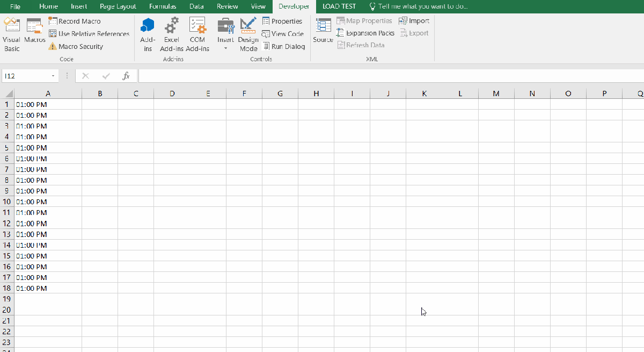
Task: Select column P header
Action: point(604,94)
